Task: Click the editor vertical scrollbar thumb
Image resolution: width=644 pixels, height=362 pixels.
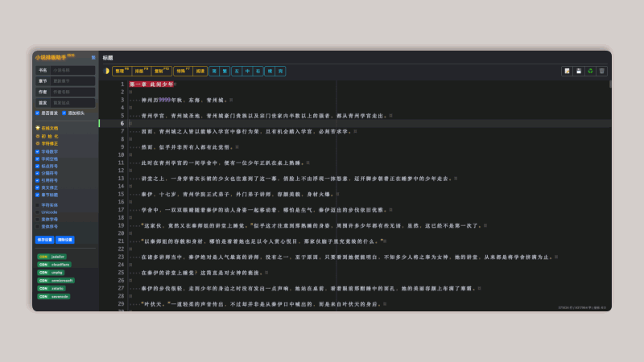Action: [610, 84]
